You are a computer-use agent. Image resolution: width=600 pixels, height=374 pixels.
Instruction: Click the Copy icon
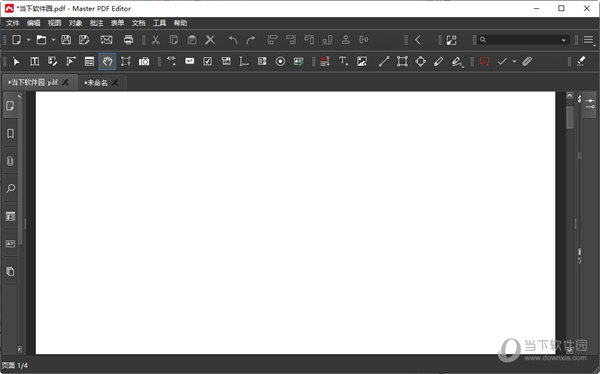[x=174, y=40]
